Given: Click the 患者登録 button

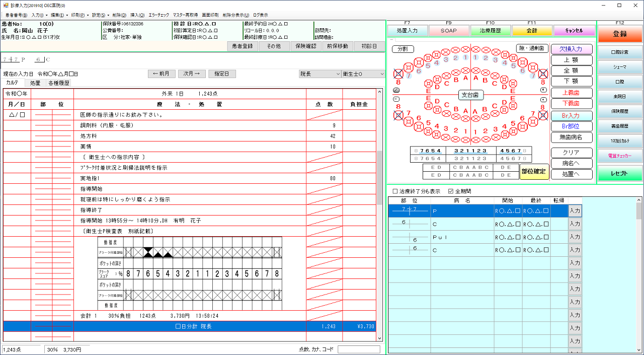Looking at the screenshot, I should (243, 46).
